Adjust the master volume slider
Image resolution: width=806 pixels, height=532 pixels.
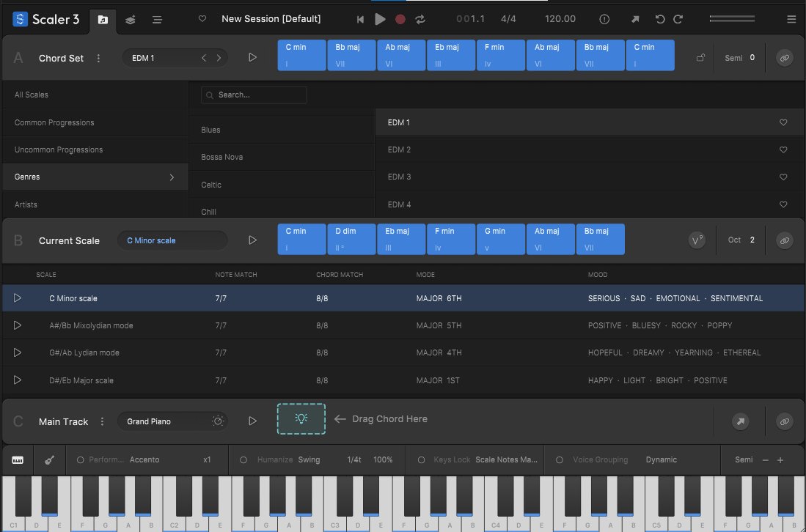coord(732,19)
